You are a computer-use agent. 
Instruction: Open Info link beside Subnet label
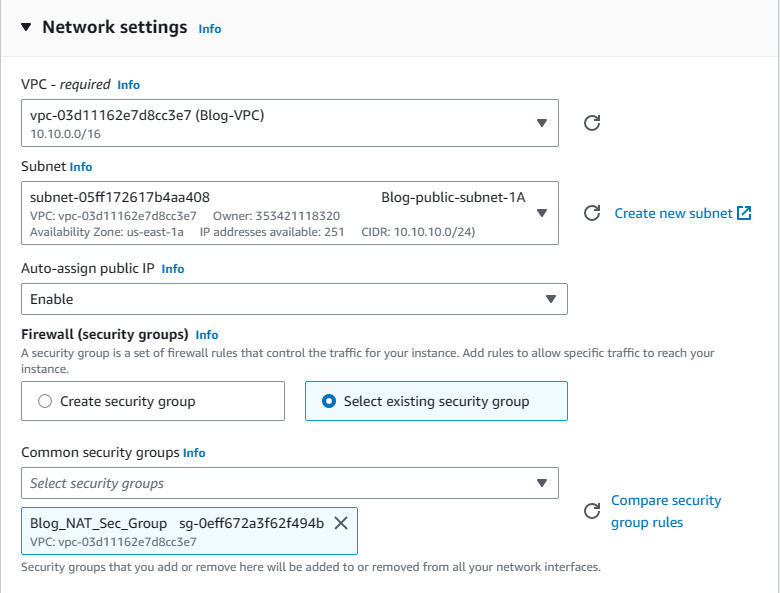coord(81,167)
